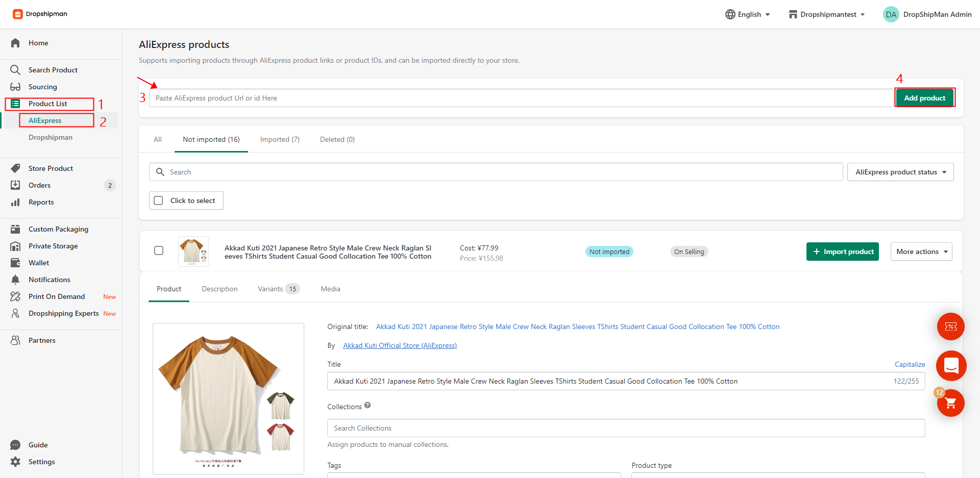Check the Akkad Kuti product row checkbox

point(159,250)
